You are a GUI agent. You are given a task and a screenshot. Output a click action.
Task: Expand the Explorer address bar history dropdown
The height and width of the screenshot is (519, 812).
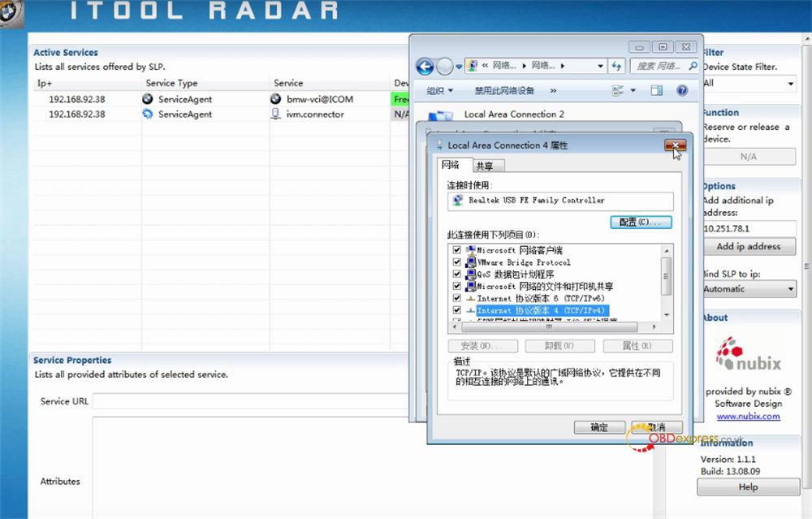click(x=600, y=66)
